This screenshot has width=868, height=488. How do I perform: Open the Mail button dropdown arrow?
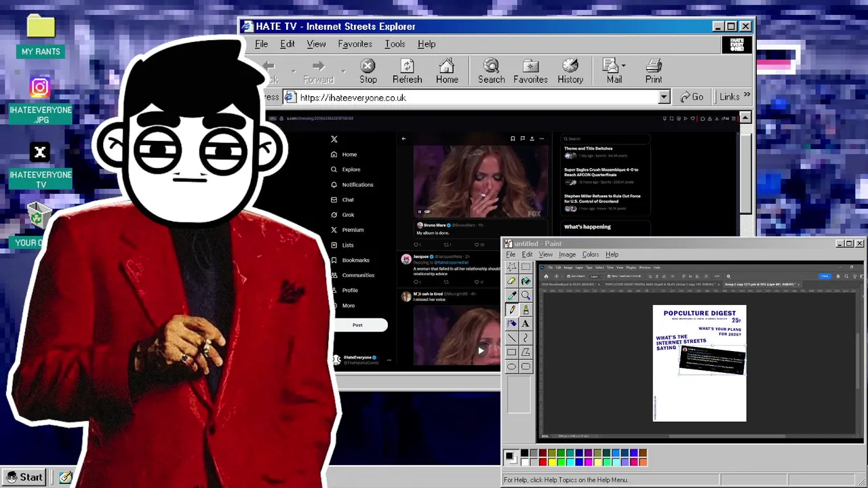(623, 66)
